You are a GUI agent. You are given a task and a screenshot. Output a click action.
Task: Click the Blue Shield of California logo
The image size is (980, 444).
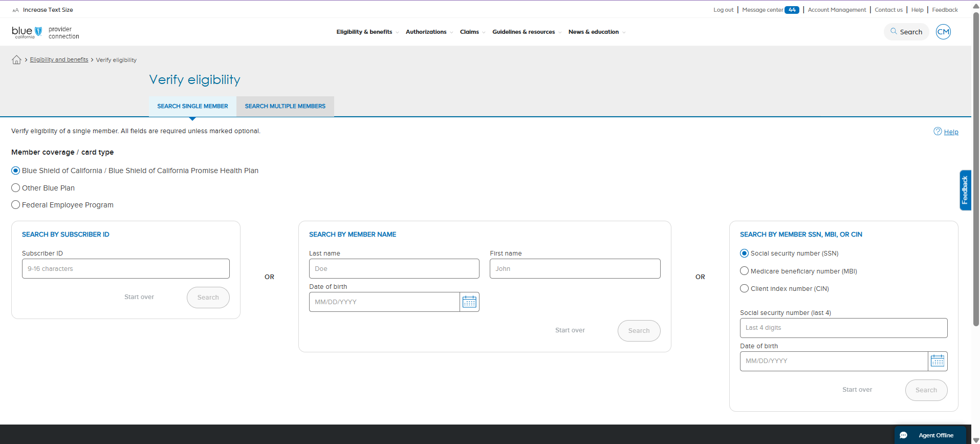click(27, 32)
